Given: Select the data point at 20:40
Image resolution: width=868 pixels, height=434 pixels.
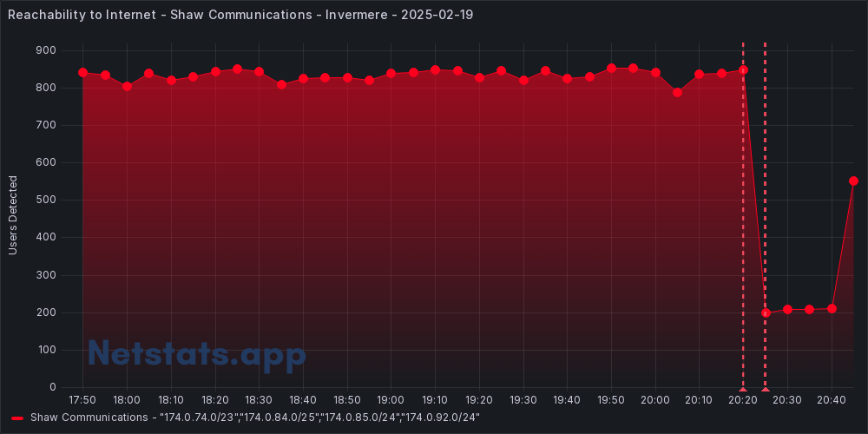Looking at the screenshot, I should 832,308.
